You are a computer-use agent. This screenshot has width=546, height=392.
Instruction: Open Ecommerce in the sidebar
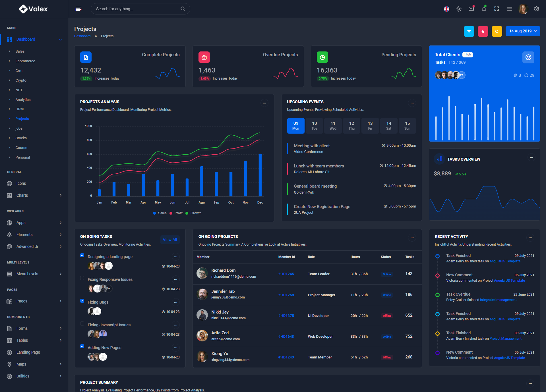coord(25,61)
